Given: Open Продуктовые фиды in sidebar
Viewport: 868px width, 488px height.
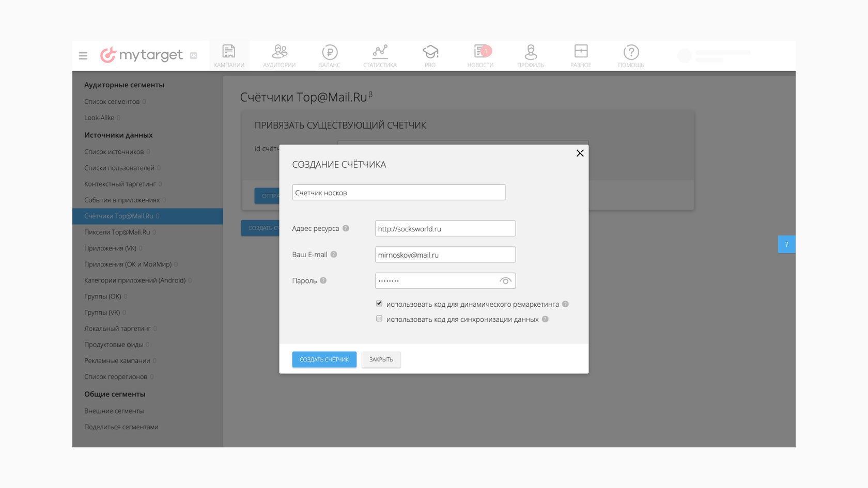Looking at the screenshot, I should click(114, 344).
